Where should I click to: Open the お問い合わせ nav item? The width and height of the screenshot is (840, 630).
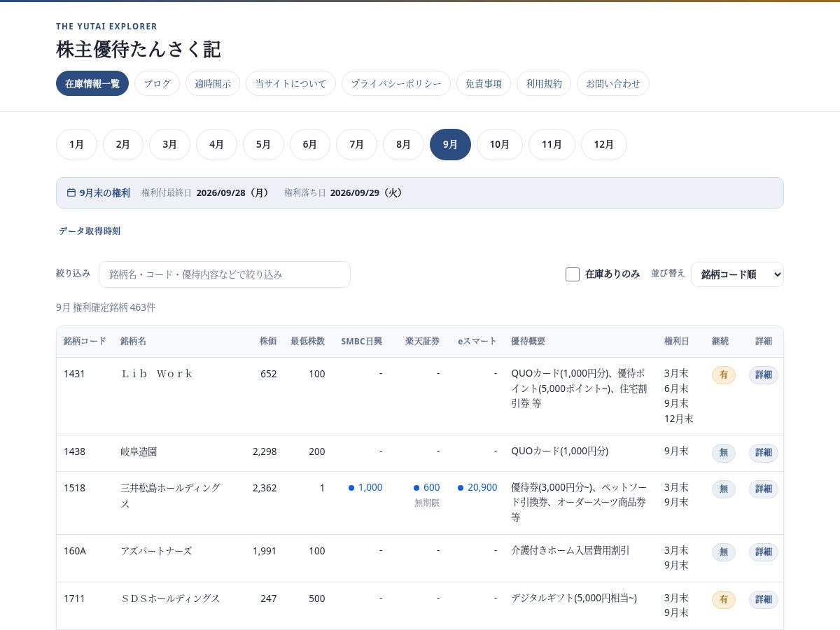[x=613, y=83]
